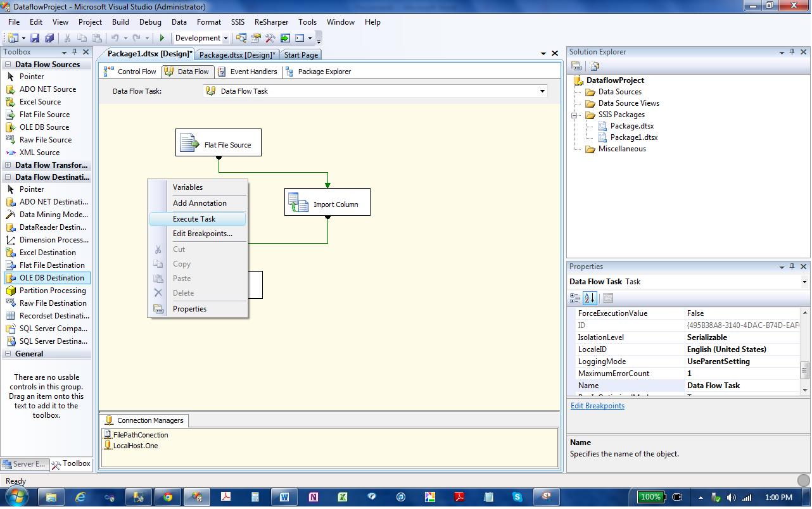The height and width of the screenshot is (509, 812).
Task: Choose Excel Destination in the toolbox
Action: point(48,253)
